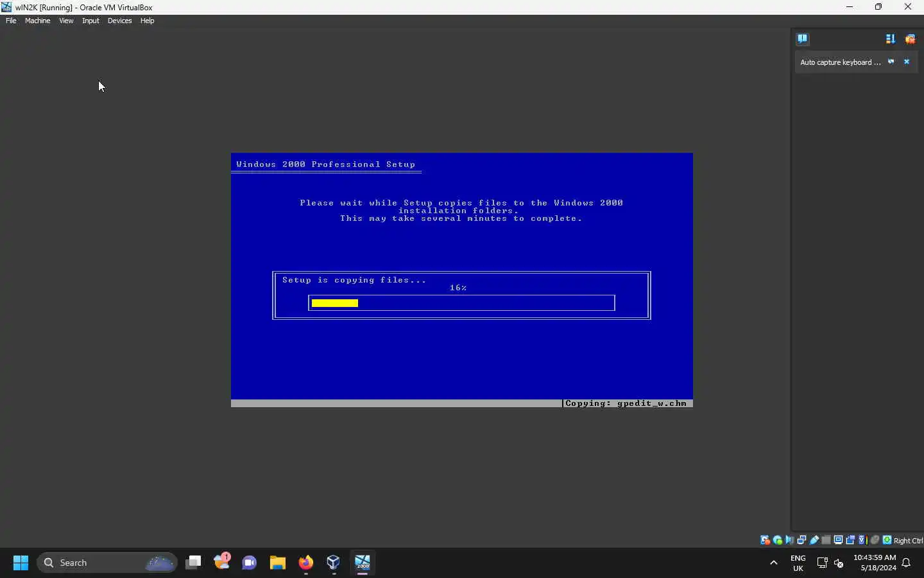924x578 pixels.
Task: Click the audio status bar icon
Action: 789,540
